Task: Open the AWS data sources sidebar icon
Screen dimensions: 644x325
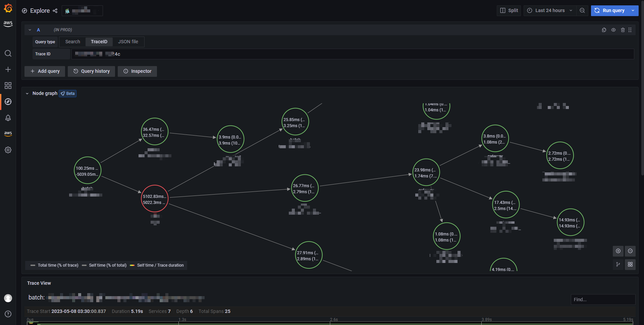Action: point(8,133)
